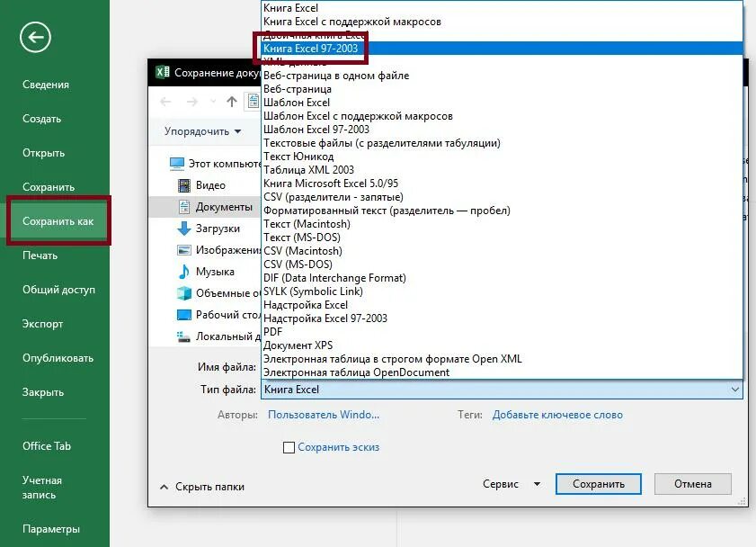Choose Форматированный текст (разделитель — пробел)
This screenshot has width=756, height=547.
[502, 211]
